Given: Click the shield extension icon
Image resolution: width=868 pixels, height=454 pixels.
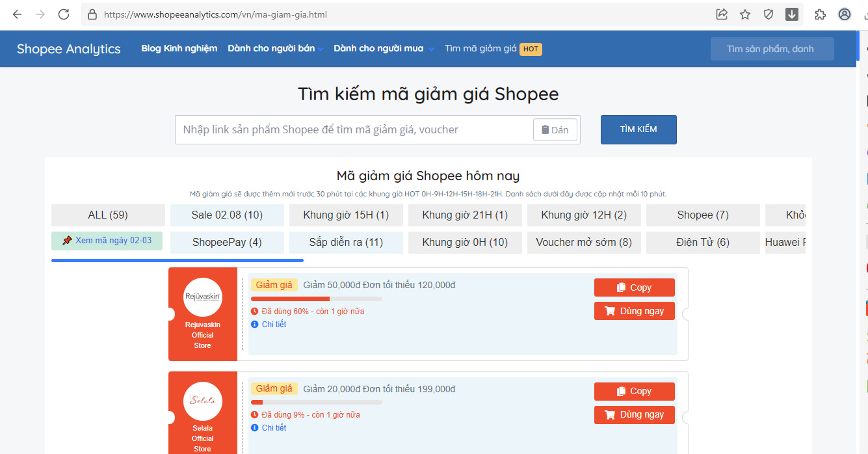Looking at the screenshot, I should tap(769, 14).
